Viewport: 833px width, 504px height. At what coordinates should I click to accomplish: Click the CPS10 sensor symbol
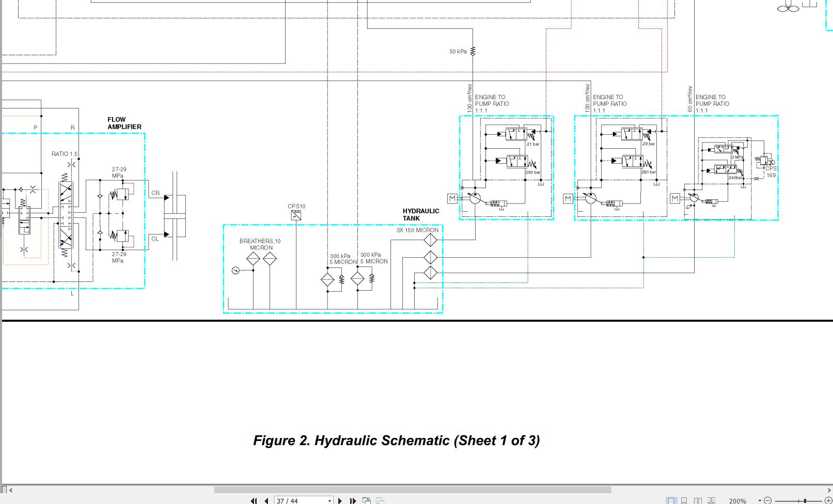296,216
